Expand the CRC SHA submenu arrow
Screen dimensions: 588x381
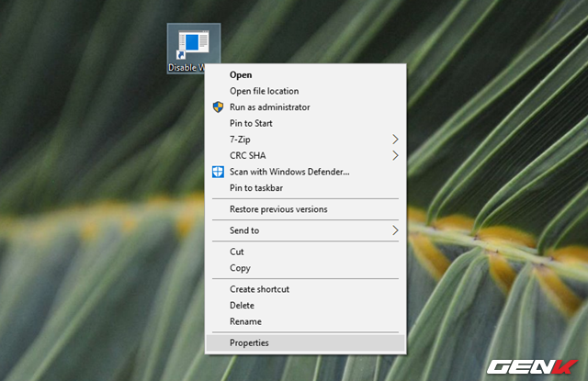point(395,155)
